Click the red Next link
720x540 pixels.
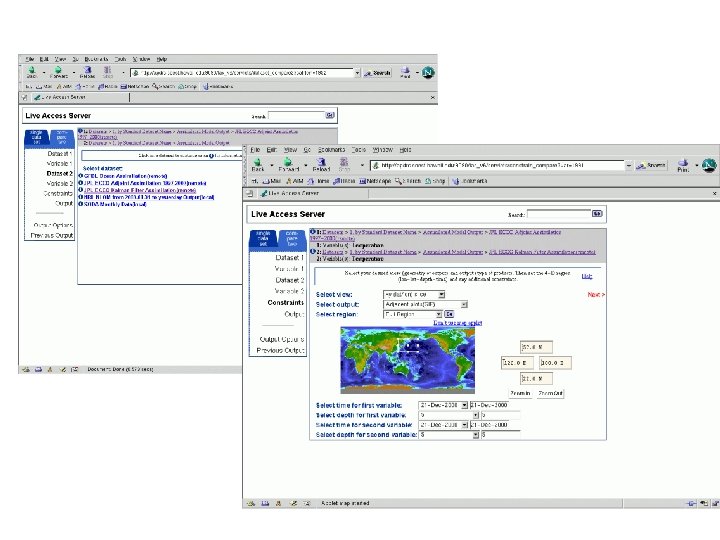[596, 295]
